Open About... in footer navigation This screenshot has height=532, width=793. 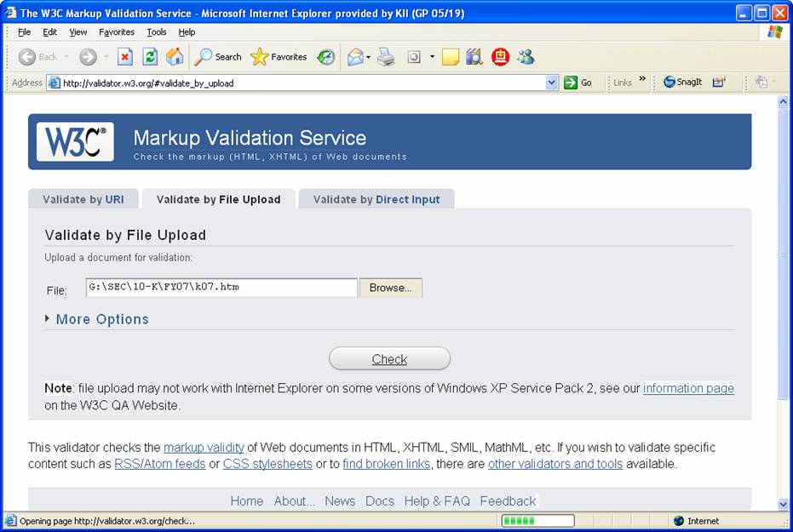pyautogui.click(x=295, y=501)
